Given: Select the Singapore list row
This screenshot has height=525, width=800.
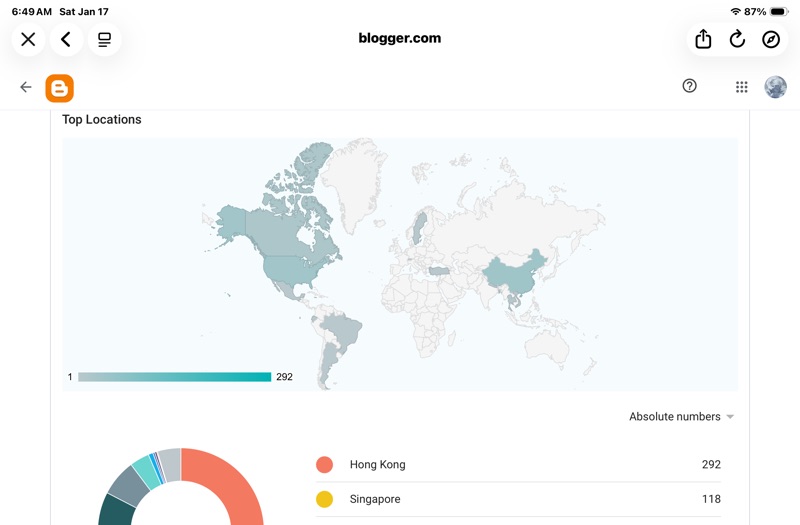Looking at the screenshot, I should tap(520, 499).
